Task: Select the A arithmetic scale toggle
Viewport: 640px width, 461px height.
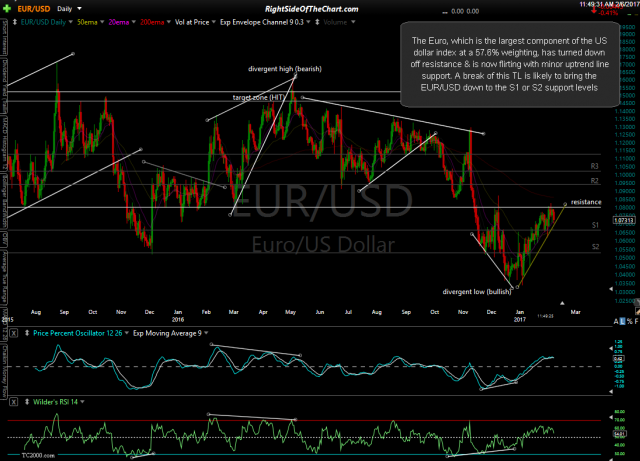Action: (x=616, y=322)
